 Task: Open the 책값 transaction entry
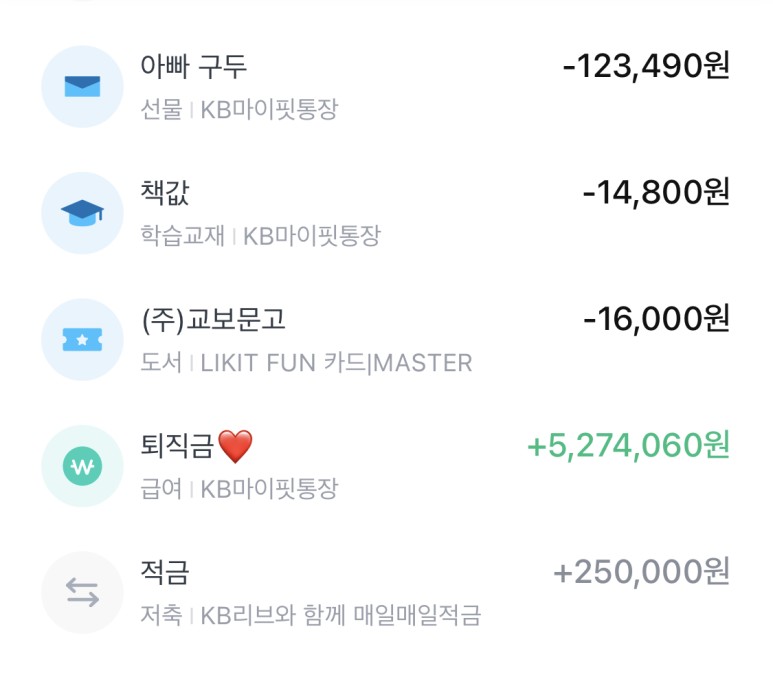(x=166, y=193)
